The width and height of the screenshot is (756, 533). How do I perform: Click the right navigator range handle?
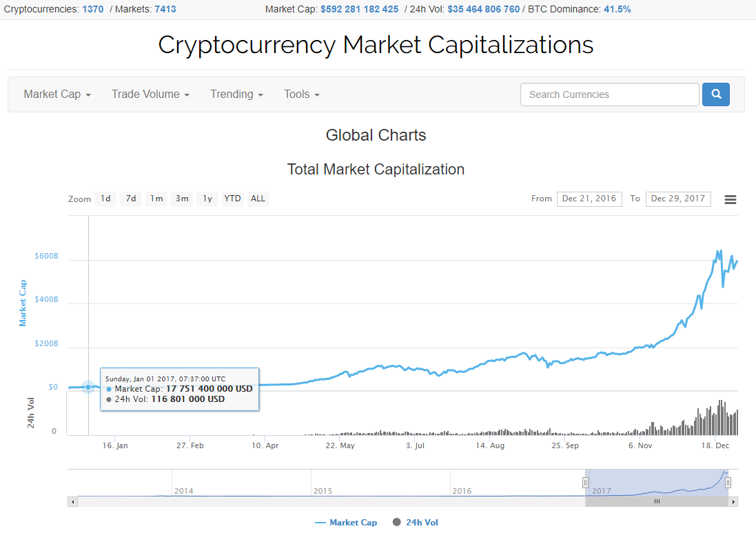(728, 483)
